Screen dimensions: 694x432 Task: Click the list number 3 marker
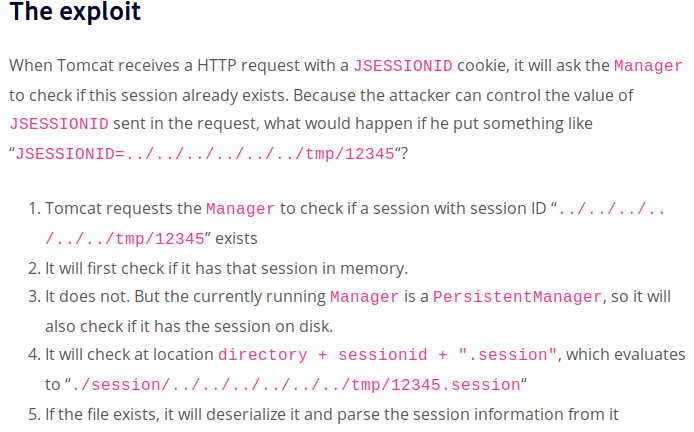point(33,298)
